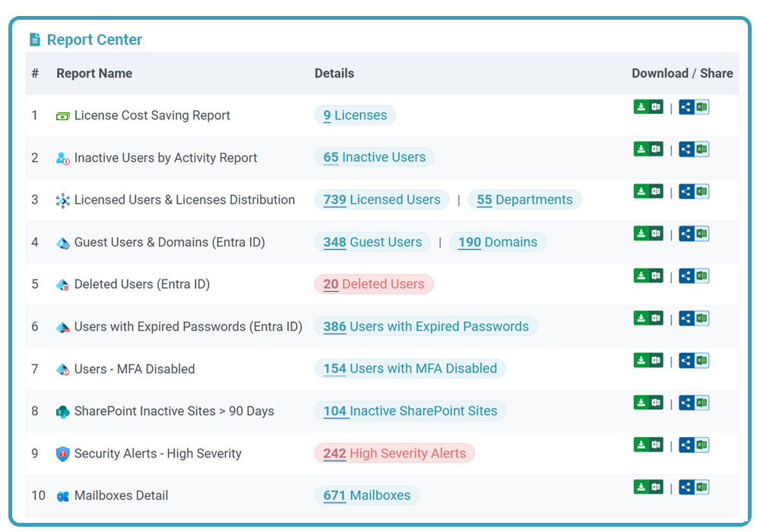This screenshot has width=760, height=532.
Task: Open the 20 Deleted Users link
Action: [x=374, y=284]
